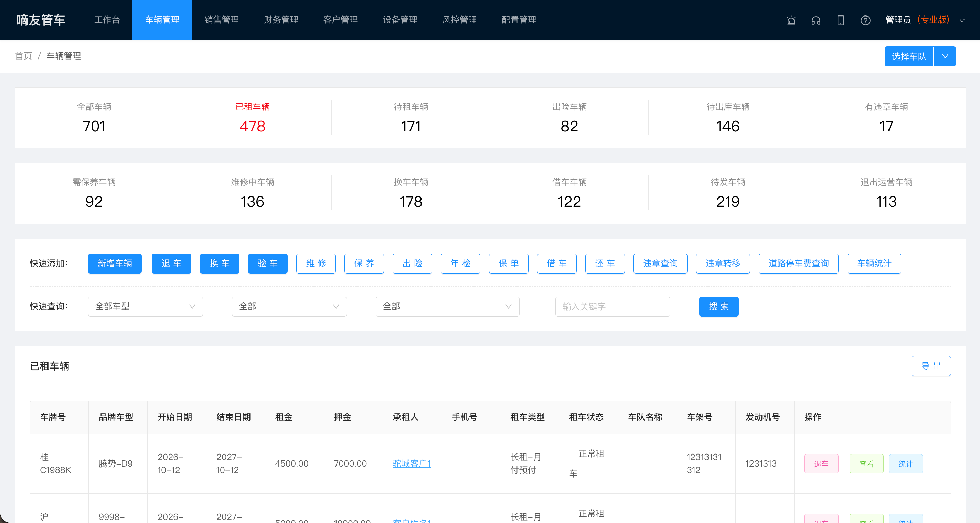Select the 已租车辆 478 stat card
Viewport: 980px width, 523px height.
click(x=252, y=118)
